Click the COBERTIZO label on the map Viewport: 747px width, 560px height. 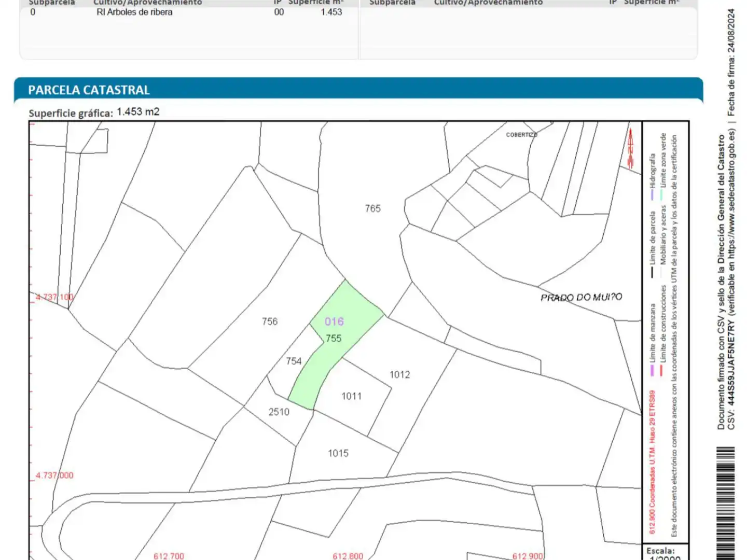point(521,135)
